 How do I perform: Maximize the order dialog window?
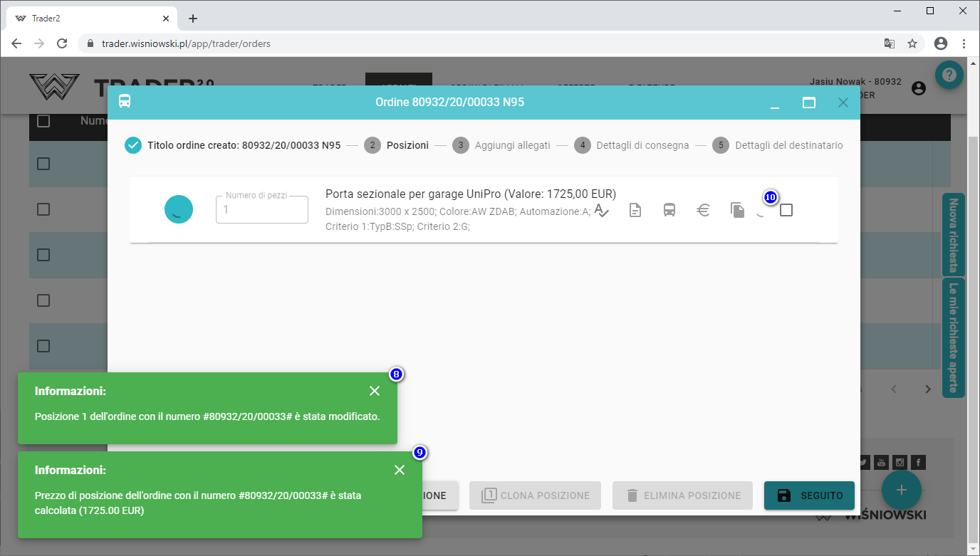coord(809,103)
